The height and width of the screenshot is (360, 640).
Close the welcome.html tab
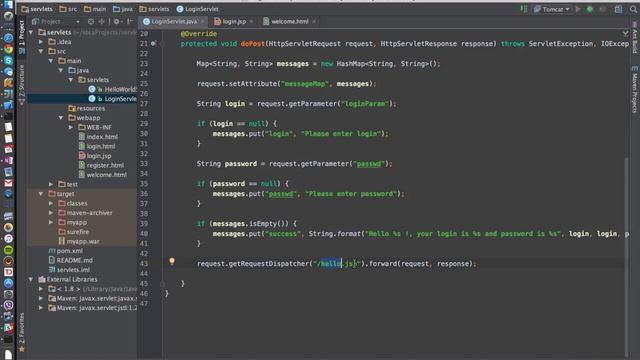coord(314,22)
